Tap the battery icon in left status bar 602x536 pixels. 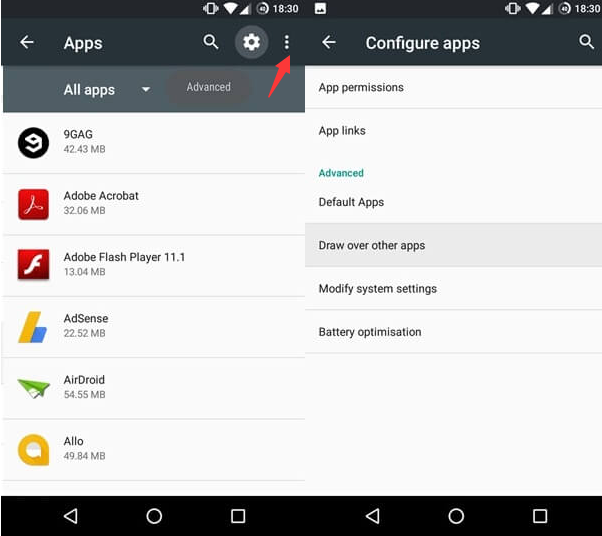(263, 8)
